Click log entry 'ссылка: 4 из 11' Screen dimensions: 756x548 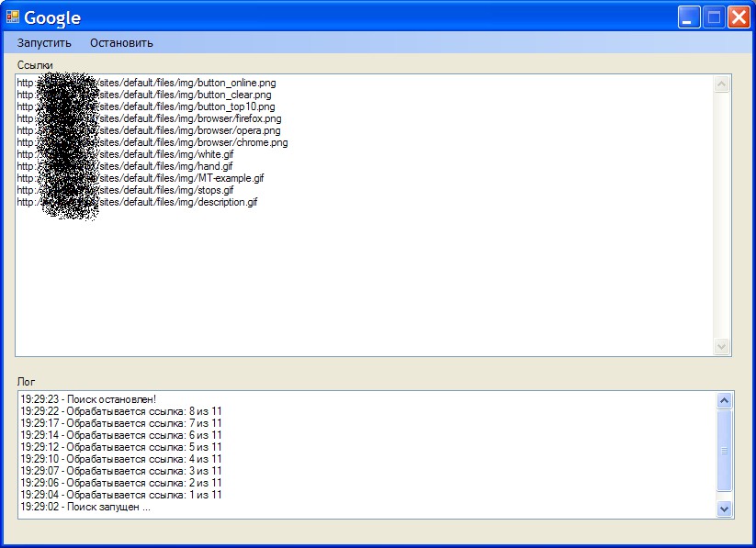point(121,459)
